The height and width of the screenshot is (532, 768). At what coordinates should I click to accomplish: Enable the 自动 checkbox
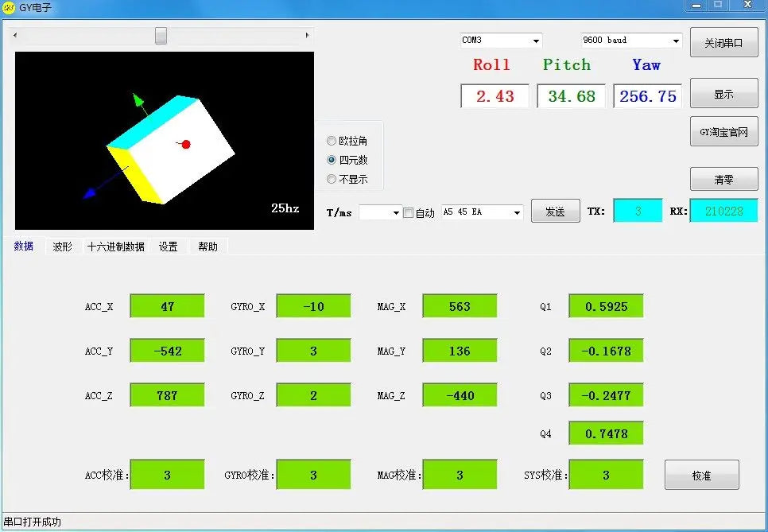tap(408, 212)
